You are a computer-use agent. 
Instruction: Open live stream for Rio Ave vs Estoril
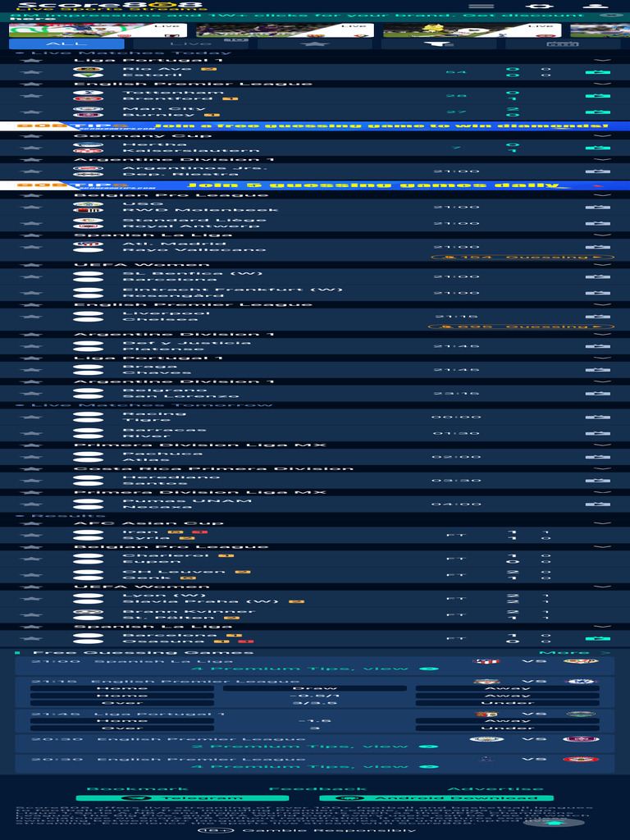click(x=598, y=72)
